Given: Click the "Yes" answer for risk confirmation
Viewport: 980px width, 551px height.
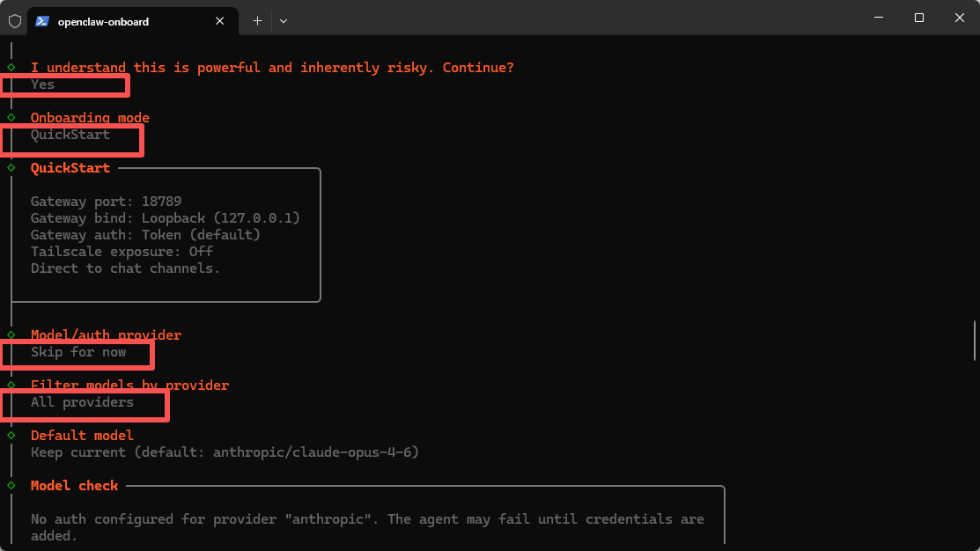Looking at the screenshot, I should [43, 84].
